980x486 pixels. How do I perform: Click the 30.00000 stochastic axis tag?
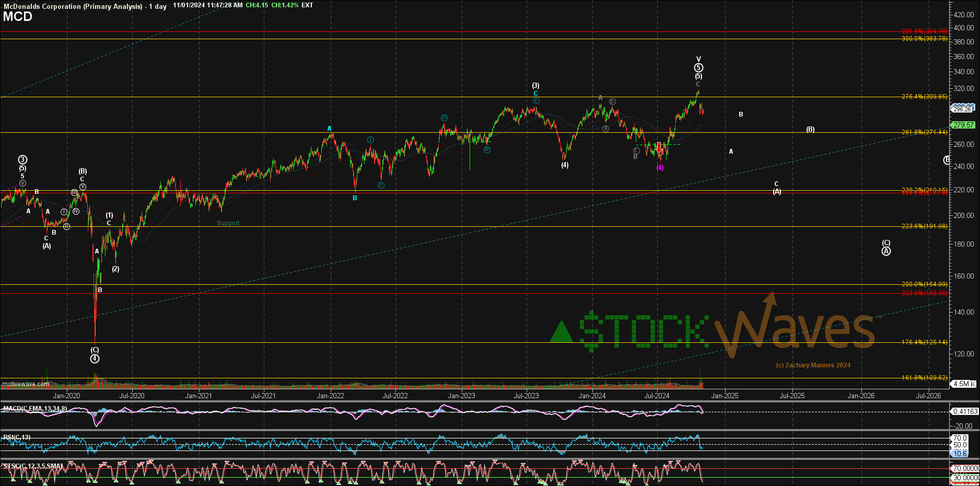[965, 478]
